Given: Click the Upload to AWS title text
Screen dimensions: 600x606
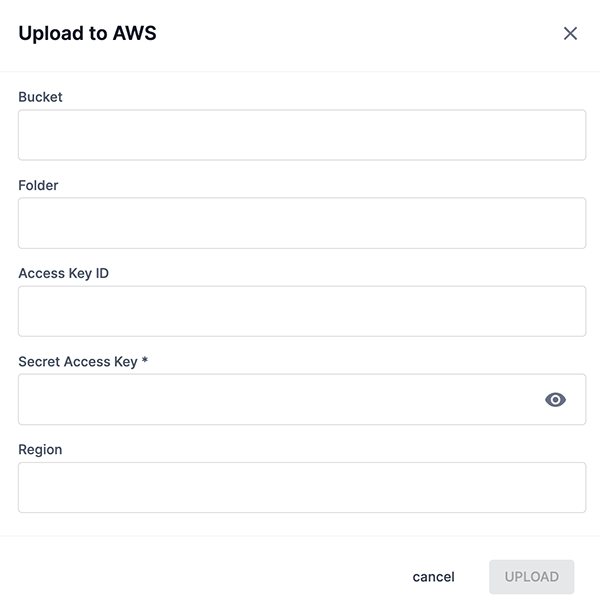Looking at the screenshot, I should 87,34.
